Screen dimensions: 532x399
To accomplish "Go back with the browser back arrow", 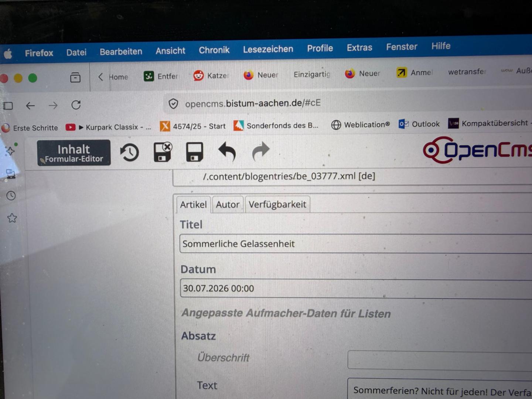I will pos(30,106).
